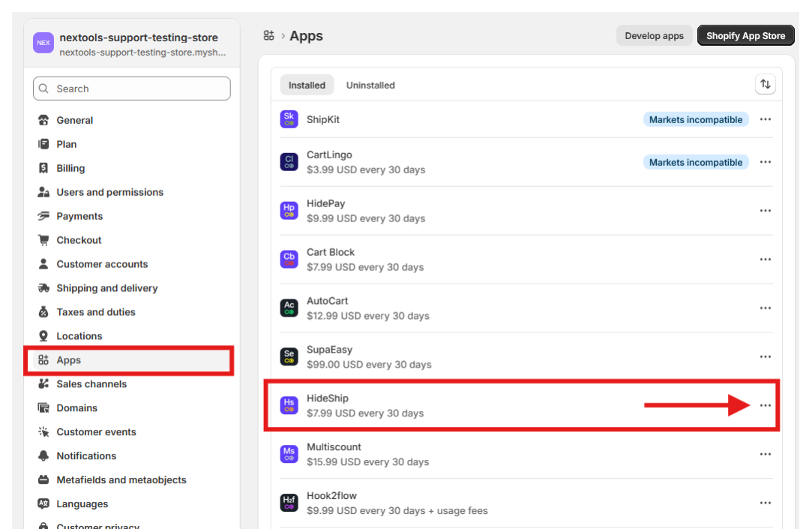Go to the Billing settings page
The width and height of the screenshot is (812, 529).
(70, 168)
